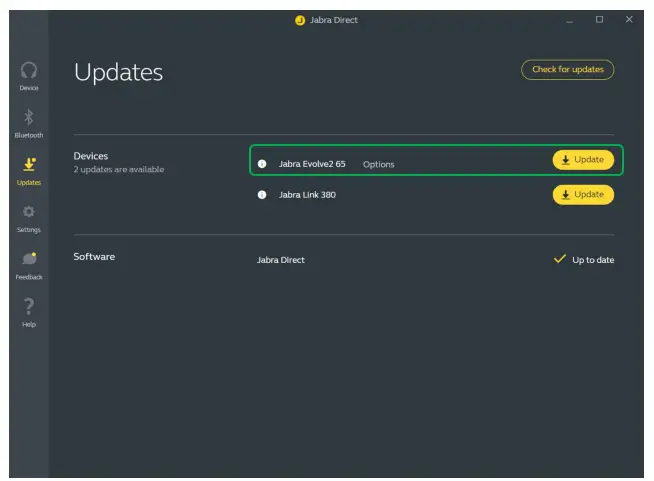Open Options for Jabra Evolve2 65

[378, 164]
